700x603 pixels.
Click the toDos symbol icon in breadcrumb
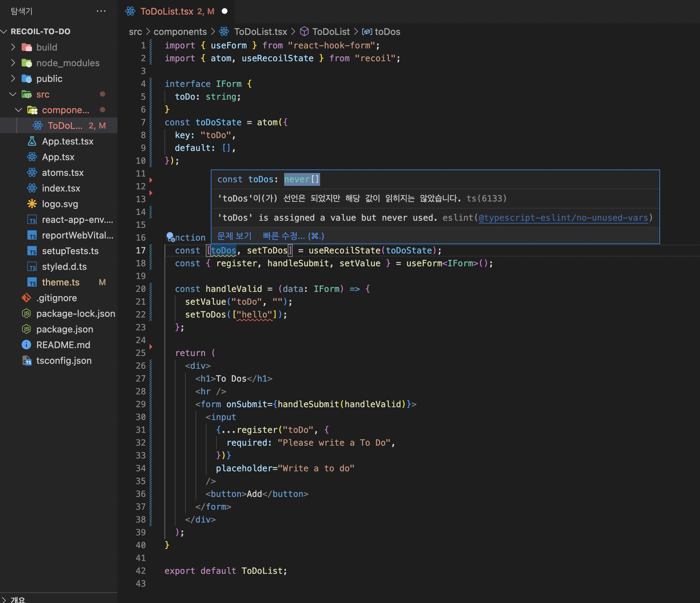click(367, 32)
